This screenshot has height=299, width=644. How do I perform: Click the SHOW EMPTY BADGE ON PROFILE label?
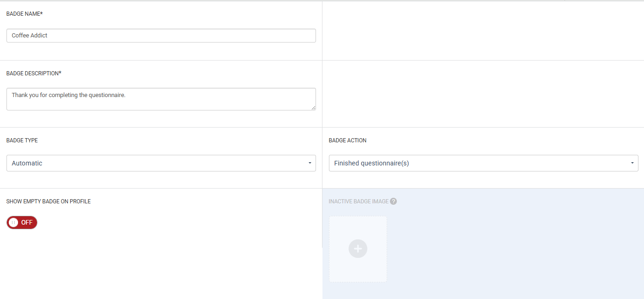49,201
